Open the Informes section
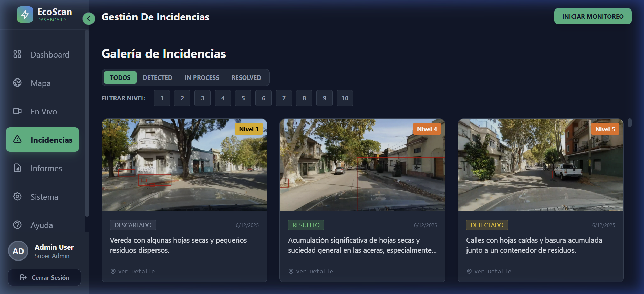Screen dimensions: 644x294 (x=42, y=168)
